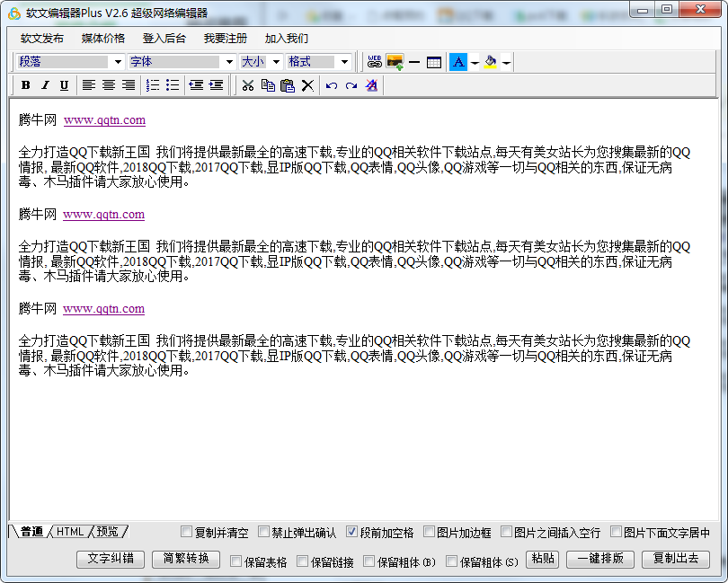Insert an image into the article

point(395,62)
